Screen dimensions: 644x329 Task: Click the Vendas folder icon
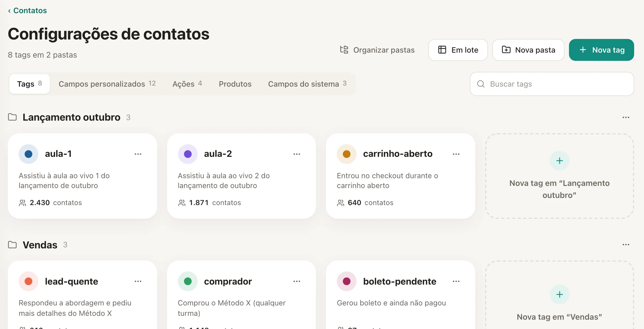click(x=12, y=245)
